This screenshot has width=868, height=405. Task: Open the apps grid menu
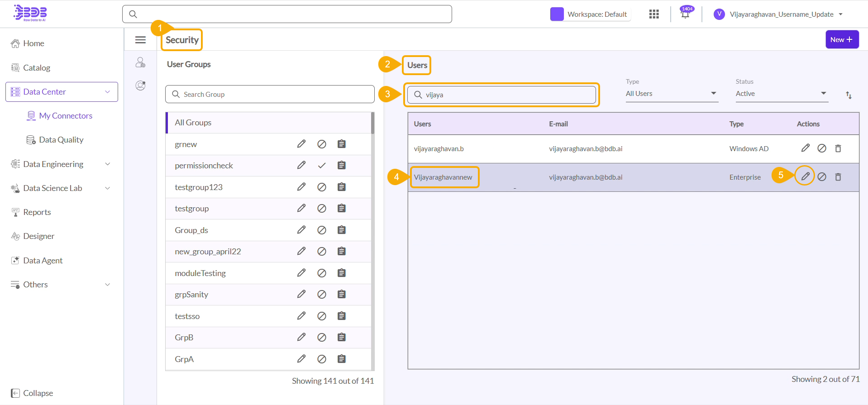tap(653, 14)
